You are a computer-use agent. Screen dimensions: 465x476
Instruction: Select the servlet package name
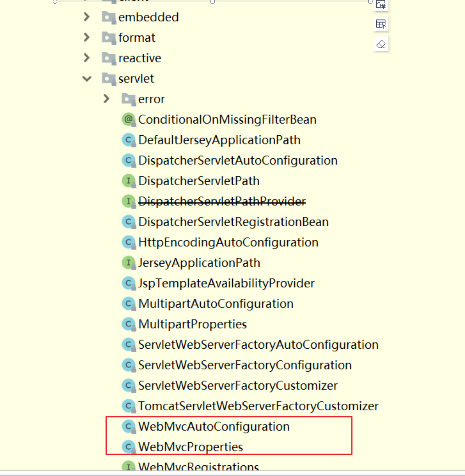pos(136,79)
